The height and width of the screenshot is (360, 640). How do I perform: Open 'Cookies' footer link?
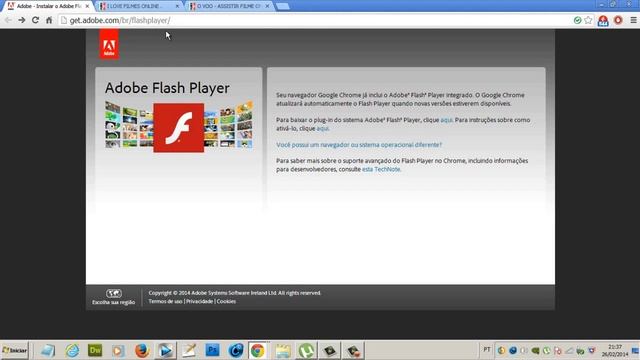[x=226, y=301]
